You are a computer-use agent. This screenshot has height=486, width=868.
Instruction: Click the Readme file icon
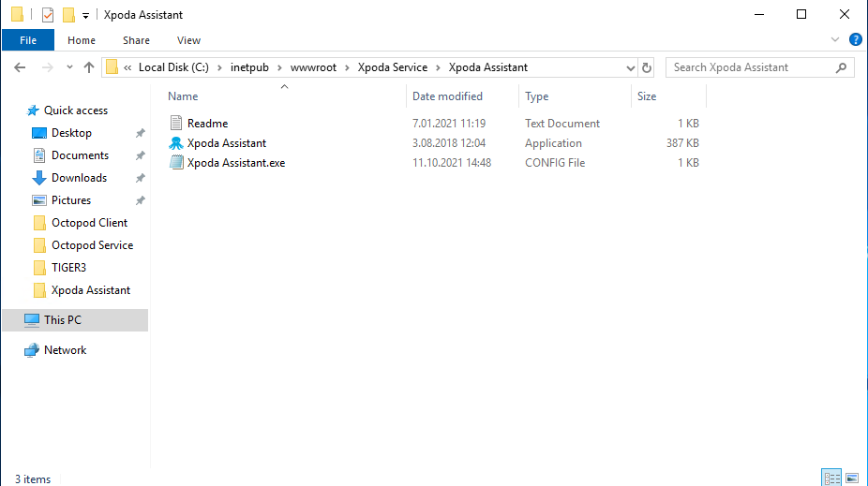click(176, 123)
